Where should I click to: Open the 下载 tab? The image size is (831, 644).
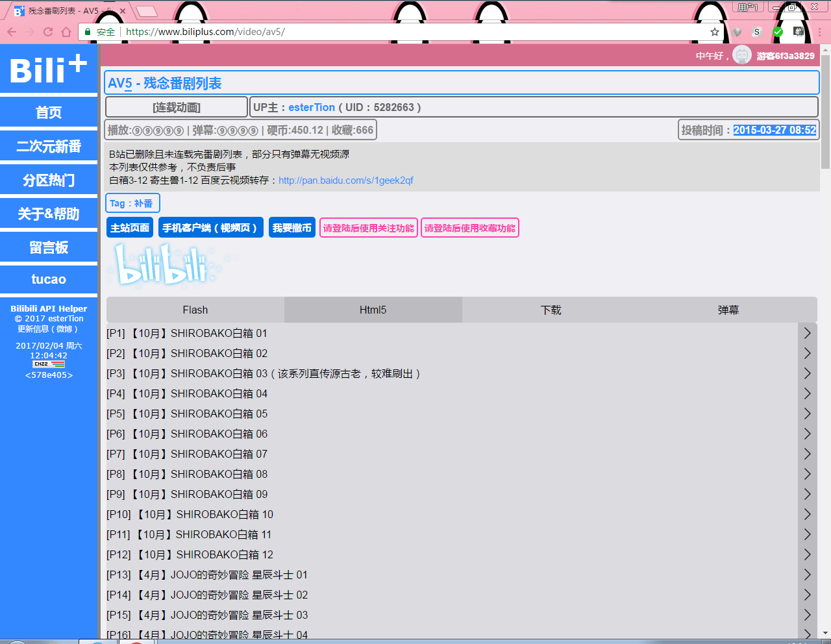[x=550, y=310]
